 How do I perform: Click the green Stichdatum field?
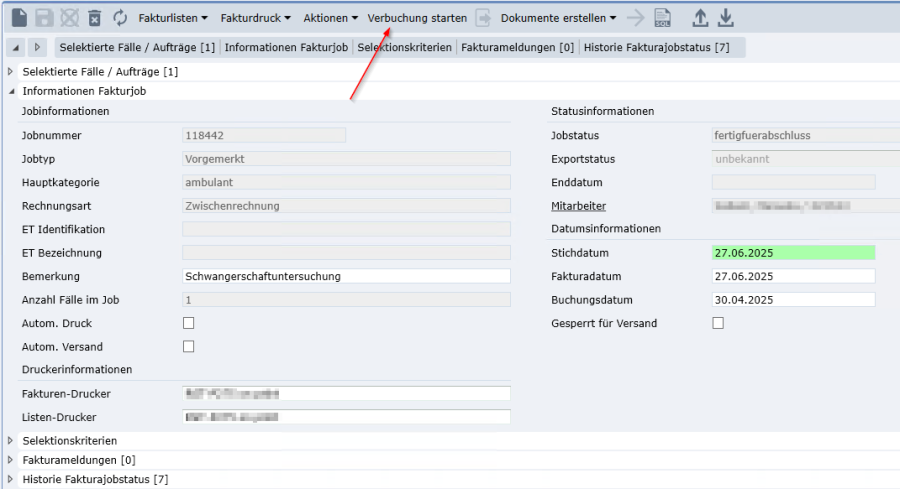(x=793, y=253)
